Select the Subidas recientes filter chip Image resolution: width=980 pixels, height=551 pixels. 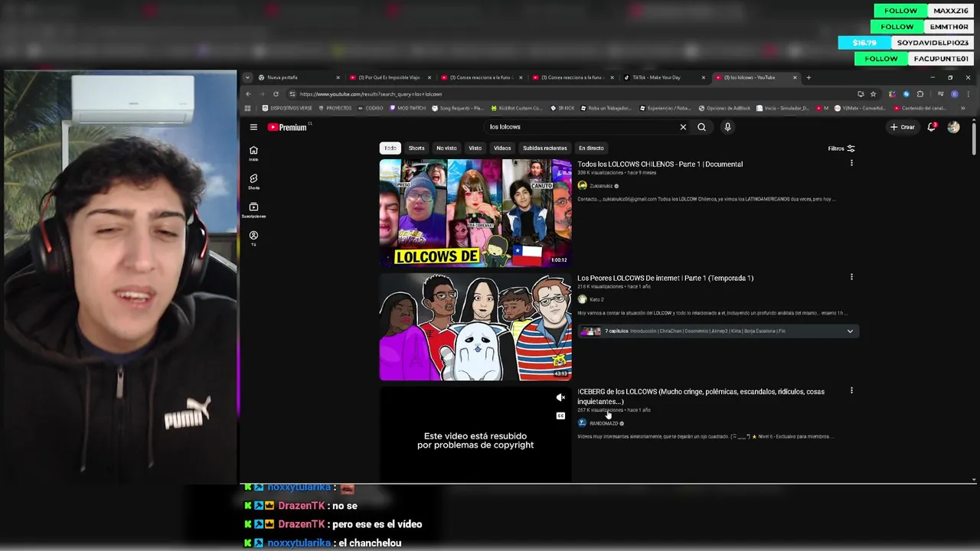(x=545, y=148)
